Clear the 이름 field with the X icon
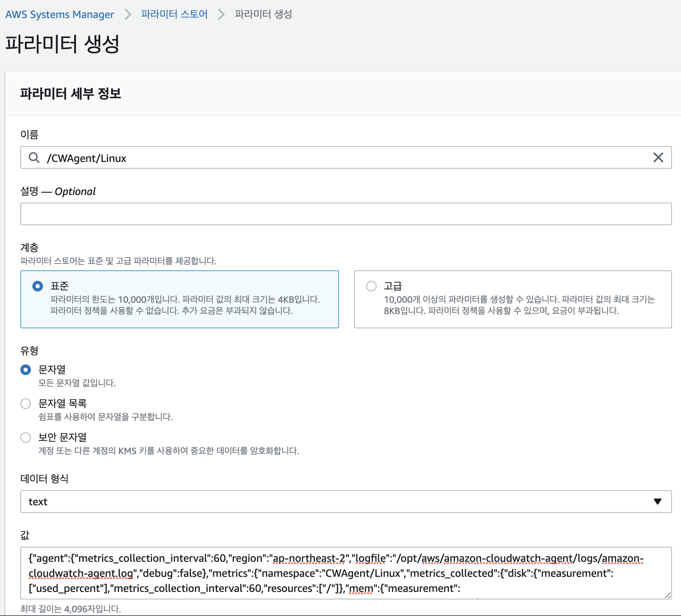 point(658,157)
